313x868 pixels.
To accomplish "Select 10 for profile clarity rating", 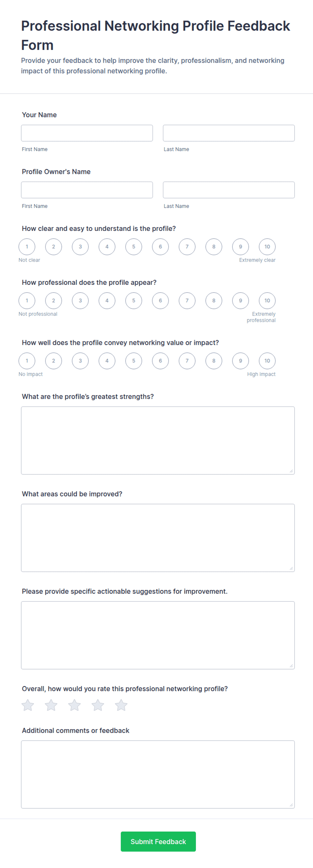I will [x=267, y=247].
